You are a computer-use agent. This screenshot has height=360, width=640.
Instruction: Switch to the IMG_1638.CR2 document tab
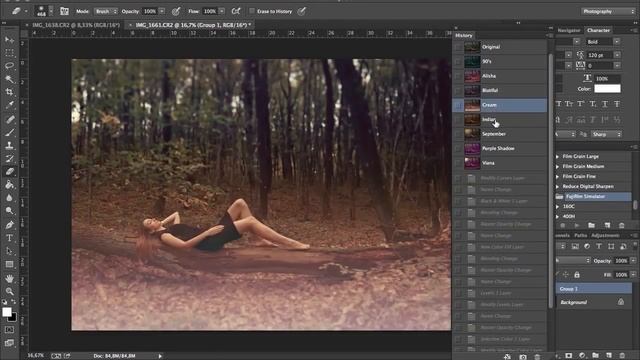[76, 25]
